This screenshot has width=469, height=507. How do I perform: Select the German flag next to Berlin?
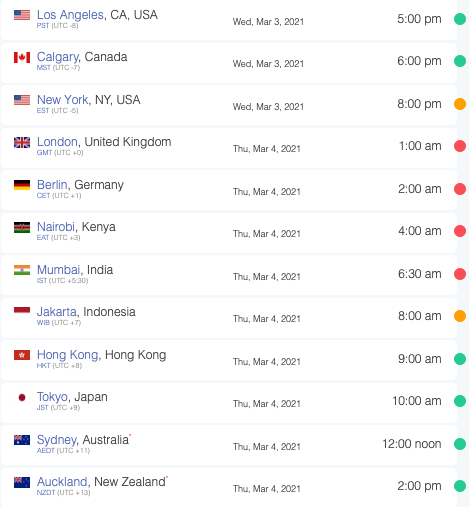tap(22, 185)
